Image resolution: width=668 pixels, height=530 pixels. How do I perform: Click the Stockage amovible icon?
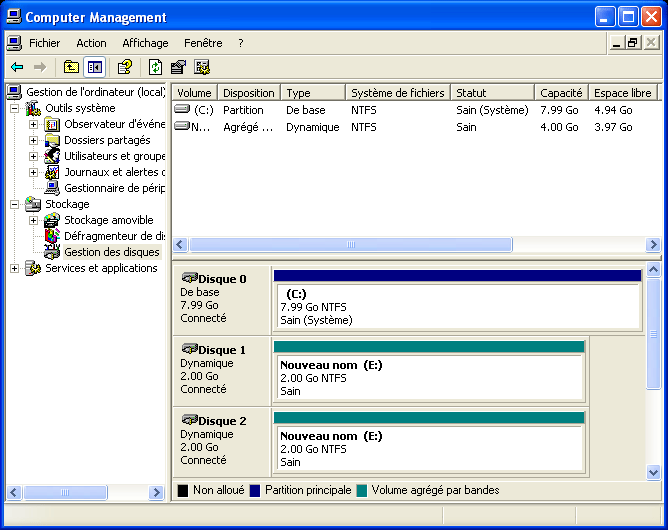pos(52,220)
